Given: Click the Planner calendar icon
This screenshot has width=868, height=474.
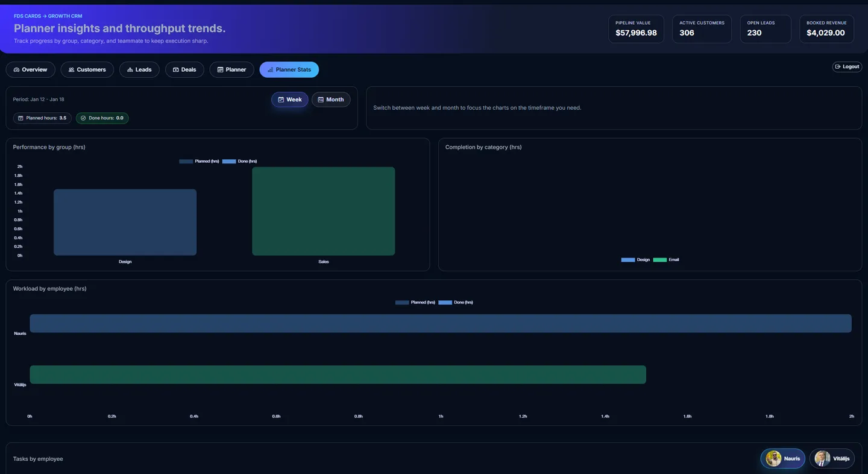Looking at the screenshot, I should point(220,70).
